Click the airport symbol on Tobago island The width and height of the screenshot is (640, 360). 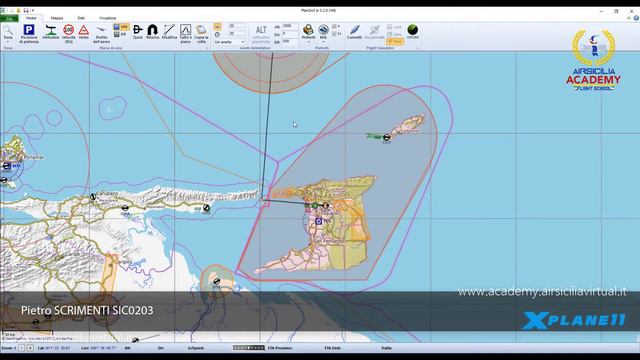click(387, 137)
